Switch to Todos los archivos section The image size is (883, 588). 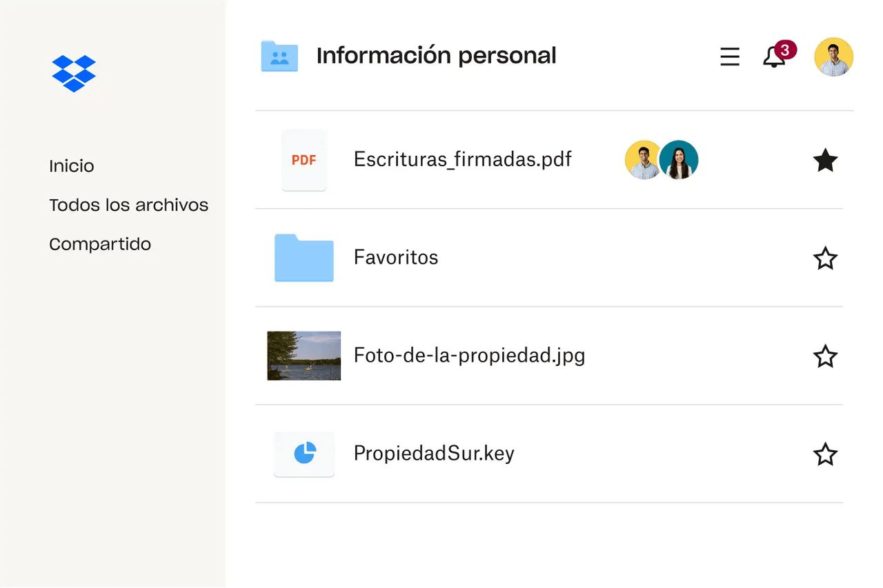128,205
